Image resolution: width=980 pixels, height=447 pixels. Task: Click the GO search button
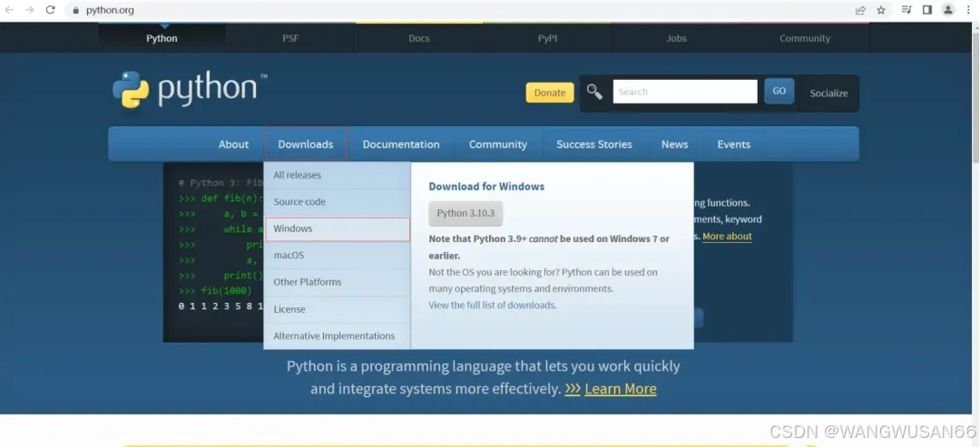point(779,92)
